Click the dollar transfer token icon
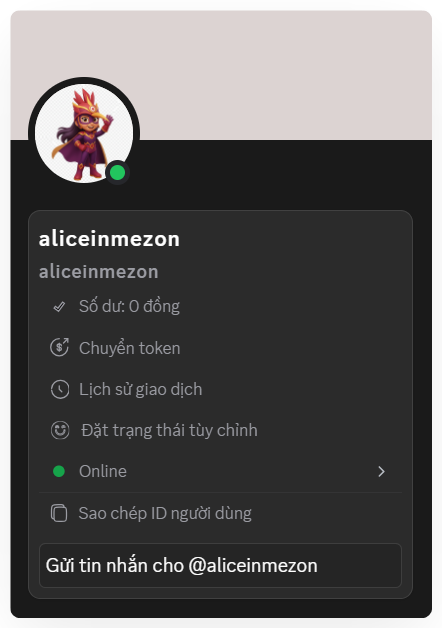442x628 pixels. 60,348
